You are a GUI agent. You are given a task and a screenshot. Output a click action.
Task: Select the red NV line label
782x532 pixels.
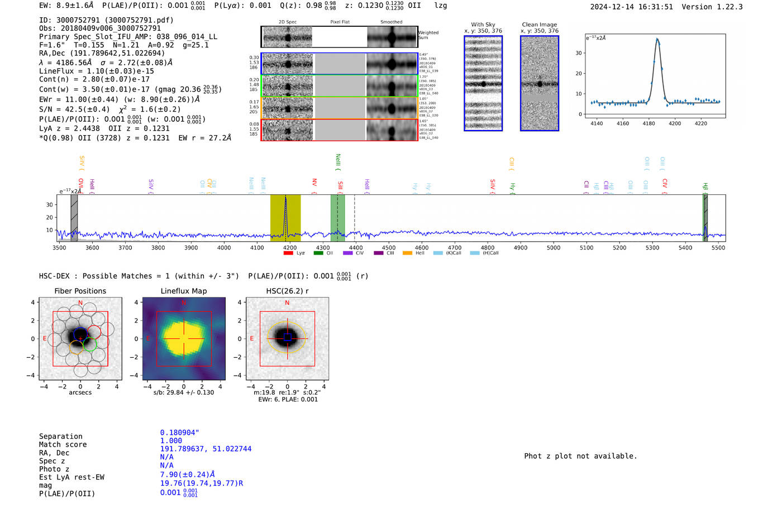314,183
